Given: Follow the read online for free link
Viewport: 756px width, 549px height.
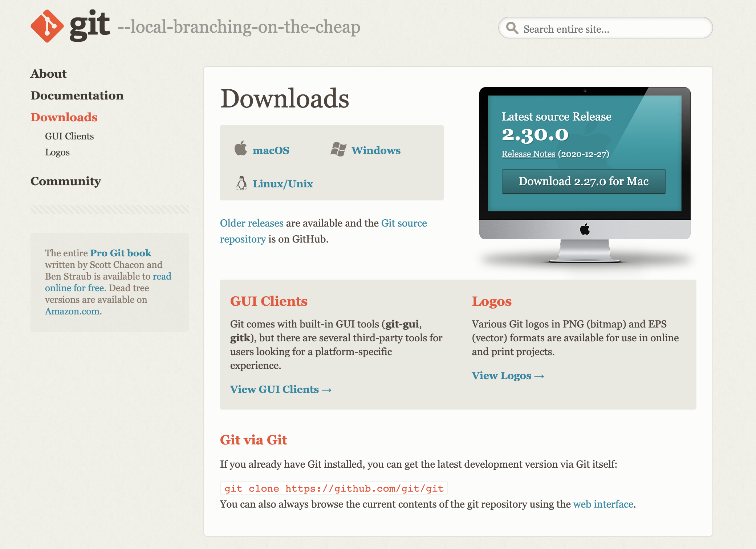Looking at the screenshot, I should (108, 282).
